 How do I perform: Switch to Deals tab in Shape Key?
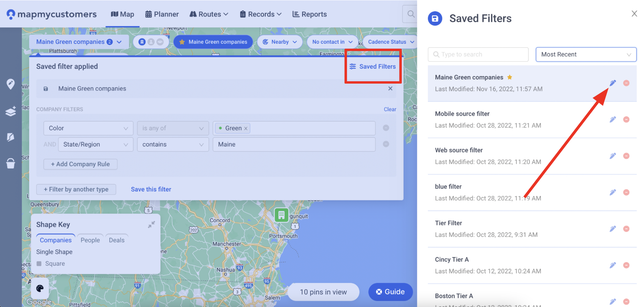tap(117, 240)
